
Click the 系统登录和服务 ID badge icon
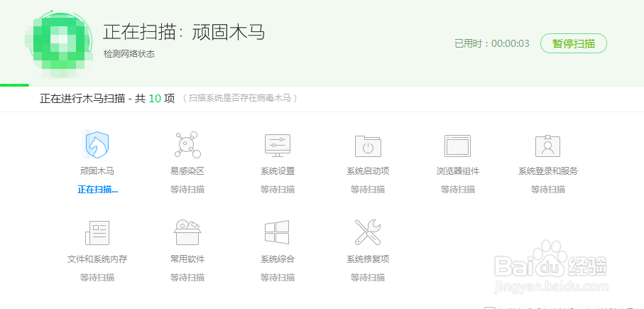click(x=548, y=146)
